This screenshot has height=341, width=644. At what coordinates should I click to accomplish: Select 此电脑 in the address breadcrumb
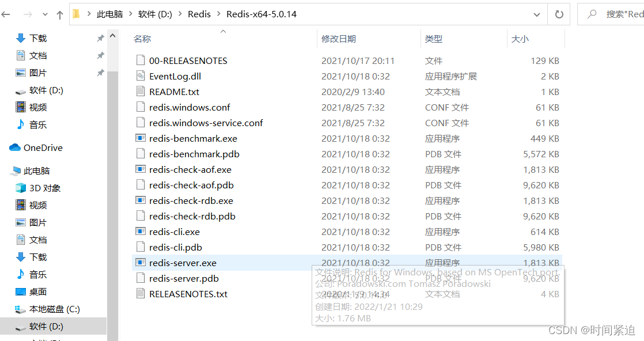point(109,14)
